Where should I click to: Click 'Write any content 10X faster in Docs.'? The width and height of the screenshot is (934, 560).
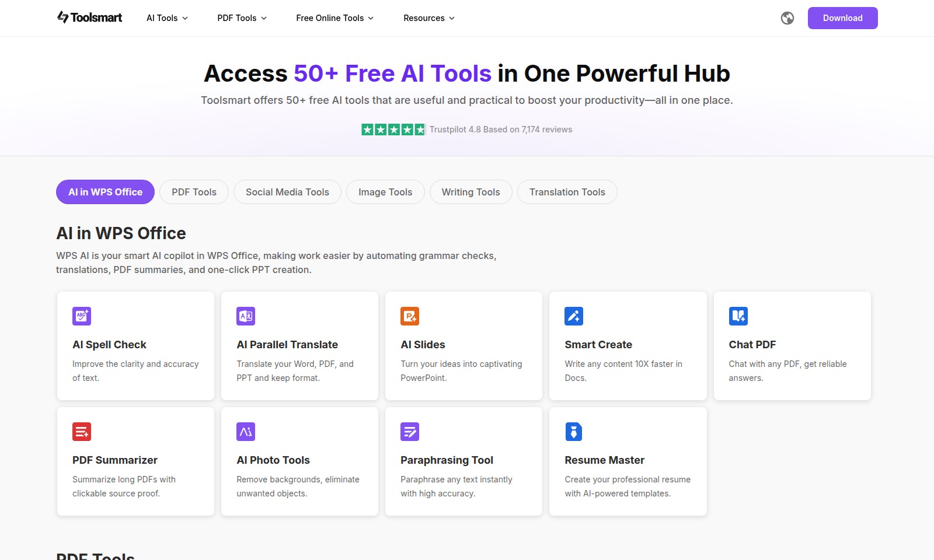(623, 371)
